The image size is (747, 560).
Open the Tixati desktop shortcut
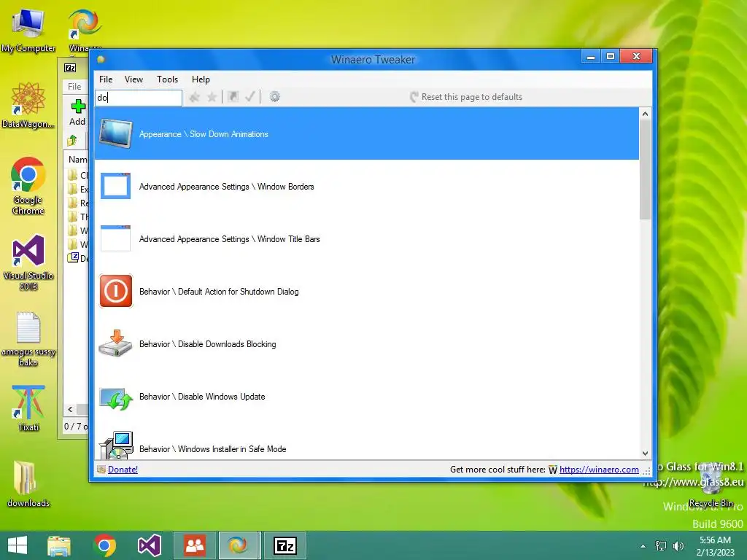tap(28, 408)
